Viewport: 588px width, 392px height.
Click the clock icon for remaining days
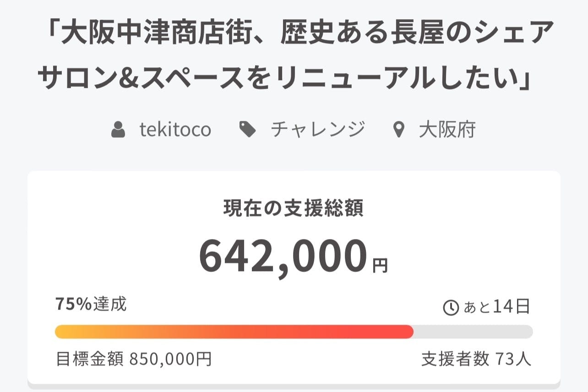tap(451, 308)
